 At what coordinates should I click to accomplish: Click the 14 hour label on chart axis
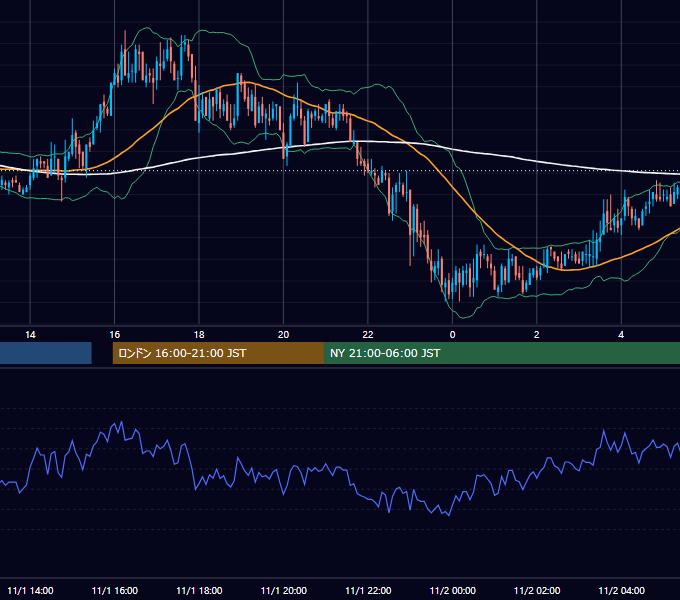(x=30, y=335)
